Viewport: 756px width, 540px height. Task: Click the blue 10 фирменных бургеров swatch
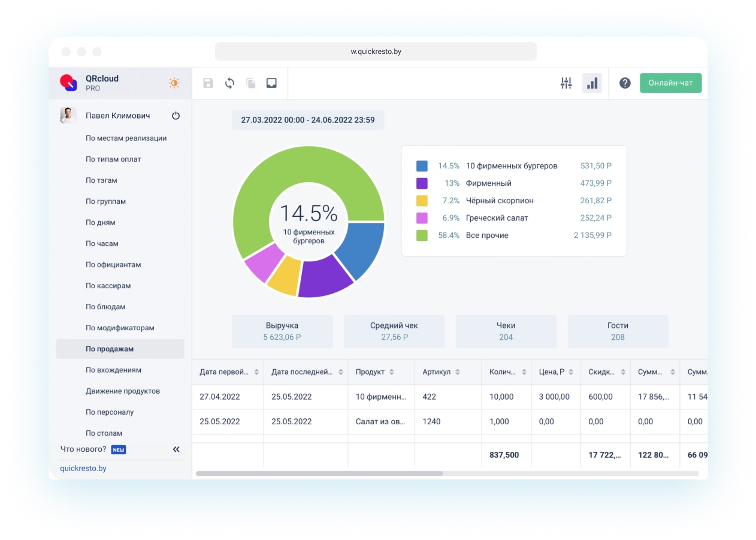tap(422, 166)
